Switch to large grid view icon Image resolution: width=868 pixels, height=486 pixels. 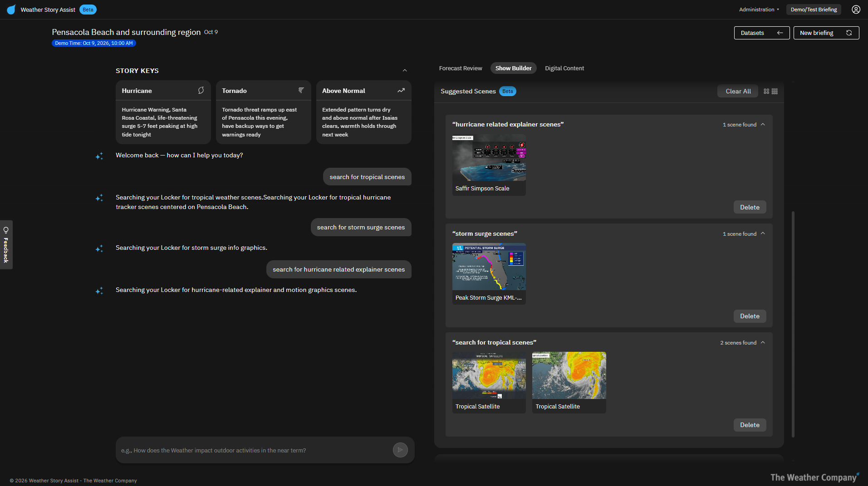click(766, 91)
